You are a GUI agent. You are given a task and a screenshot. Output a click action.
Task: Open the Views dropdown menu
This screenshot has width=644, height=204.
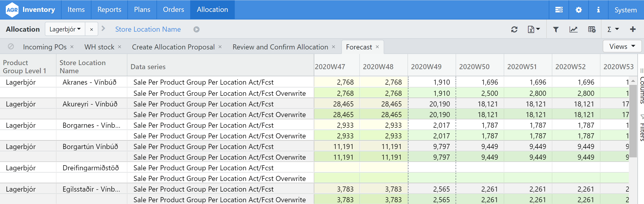[x=622, y=47]
